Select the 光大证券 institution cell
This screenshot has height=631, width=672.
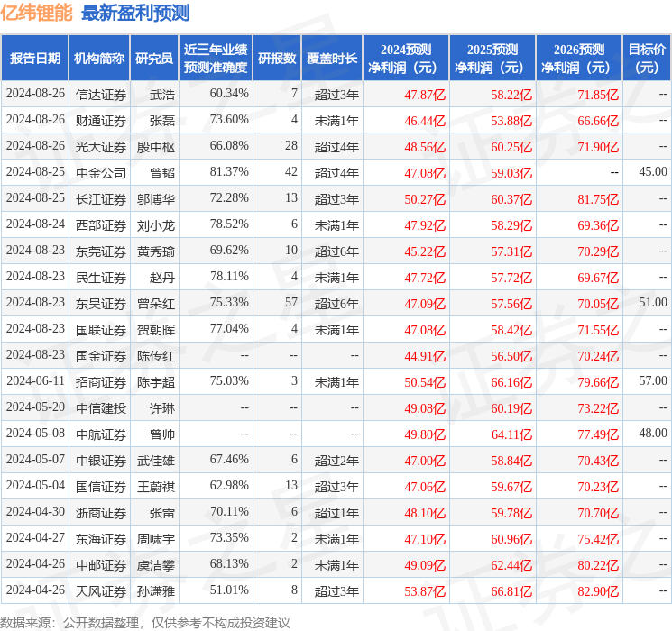click(101, 147)
